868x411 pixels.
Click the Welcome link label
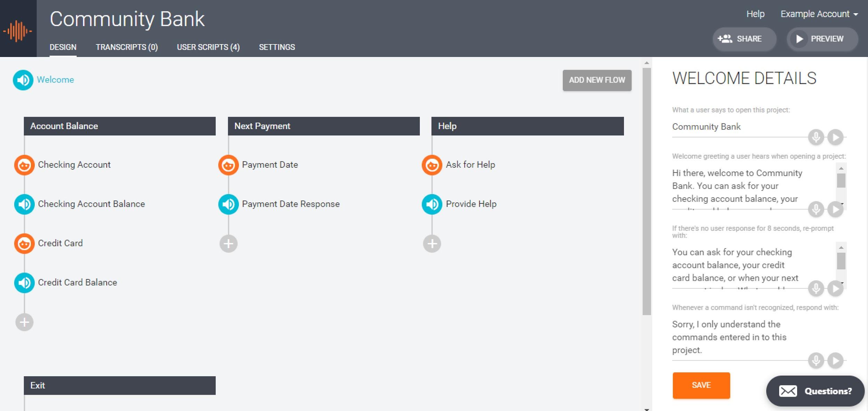[56, 80]
